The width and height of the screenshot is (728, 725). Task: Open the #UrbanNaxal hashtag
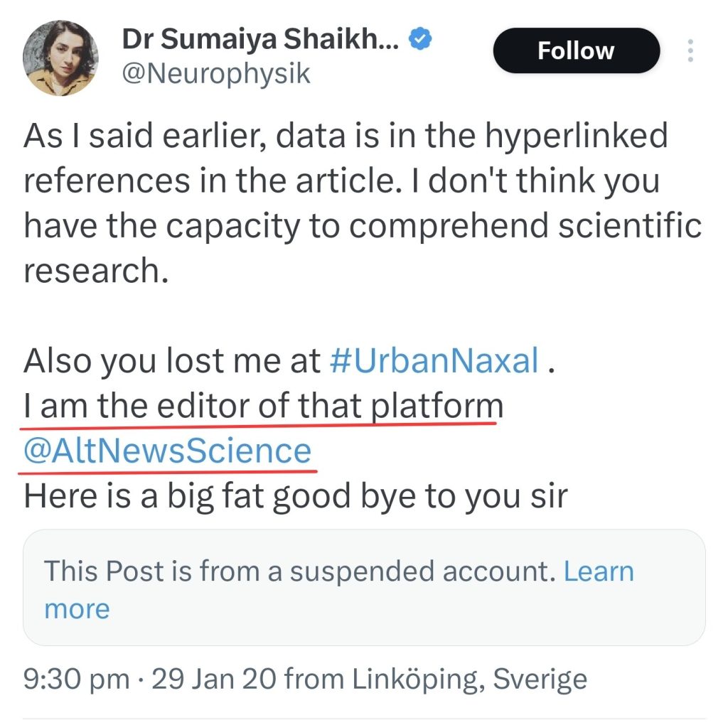pos(435,361)
